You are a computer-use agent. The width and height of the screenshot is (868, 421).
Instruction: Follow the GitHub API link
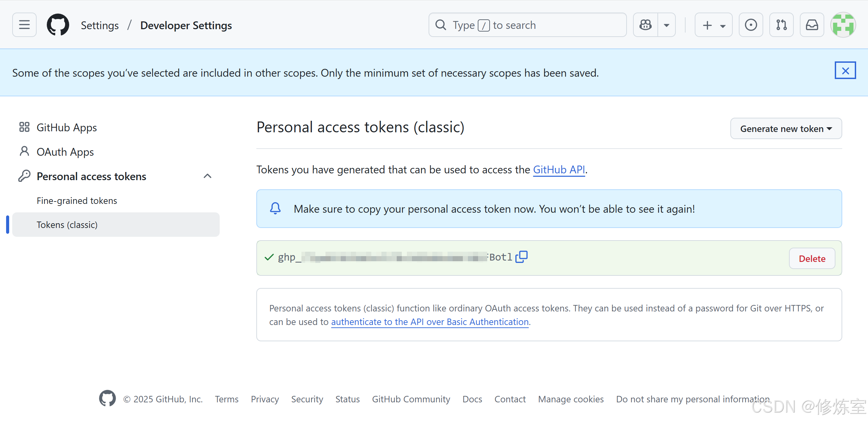click(559, 170)
